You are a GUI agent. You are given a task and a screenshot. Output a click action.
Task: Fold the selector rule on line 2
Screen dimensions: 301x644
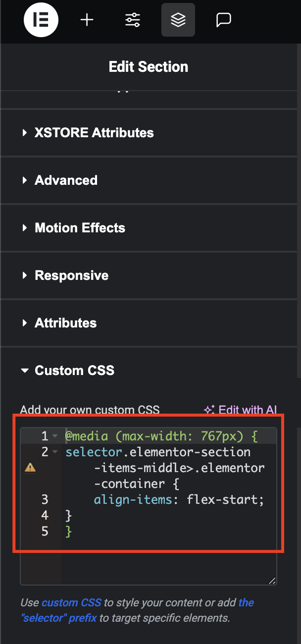click(x=55, y=452)
